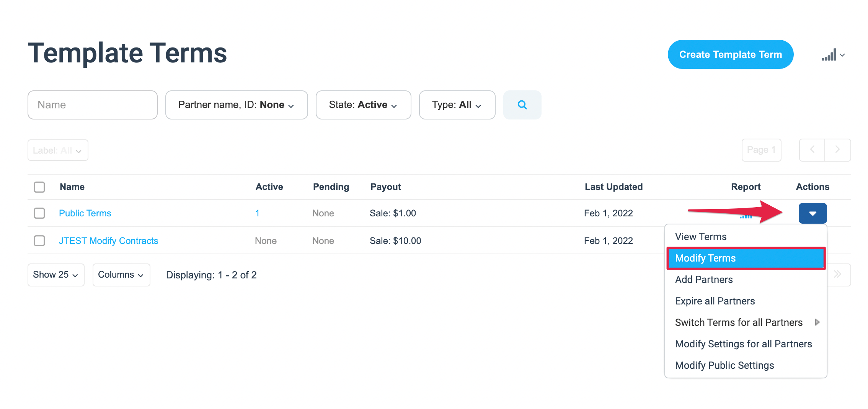The image size is (868, 409).
Task: Check the JTEST Modify Contracts row checkbox
Action: pos(39,241)
